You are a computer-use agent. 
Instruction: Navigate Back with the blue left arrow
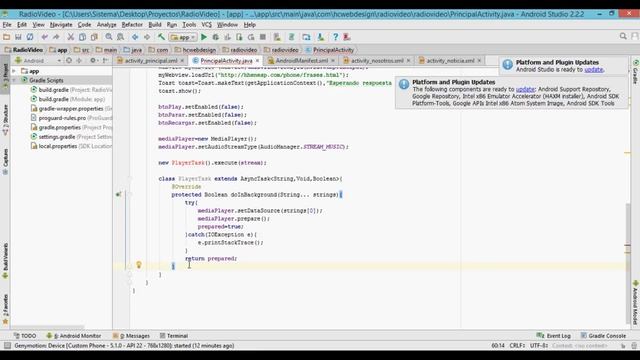[x=135, y=37]
